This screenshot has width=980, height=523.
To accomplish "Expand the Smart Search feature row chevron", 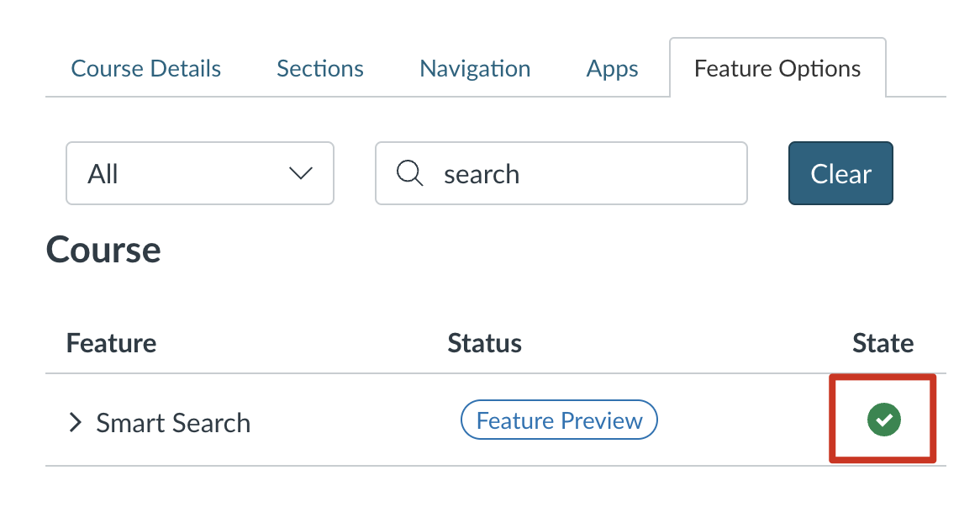I will point(76,422).
